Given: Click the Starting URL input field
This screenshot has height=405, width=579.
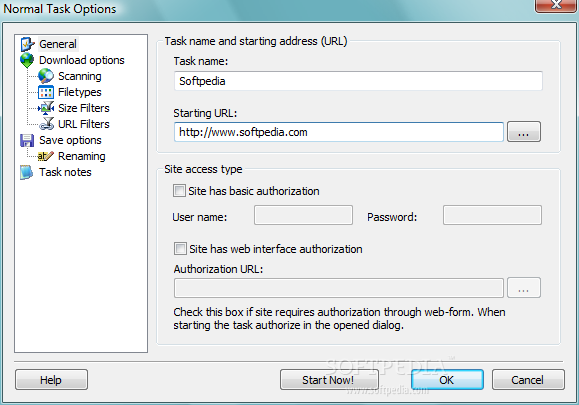Looking at the screenshot, I should 339,132.
